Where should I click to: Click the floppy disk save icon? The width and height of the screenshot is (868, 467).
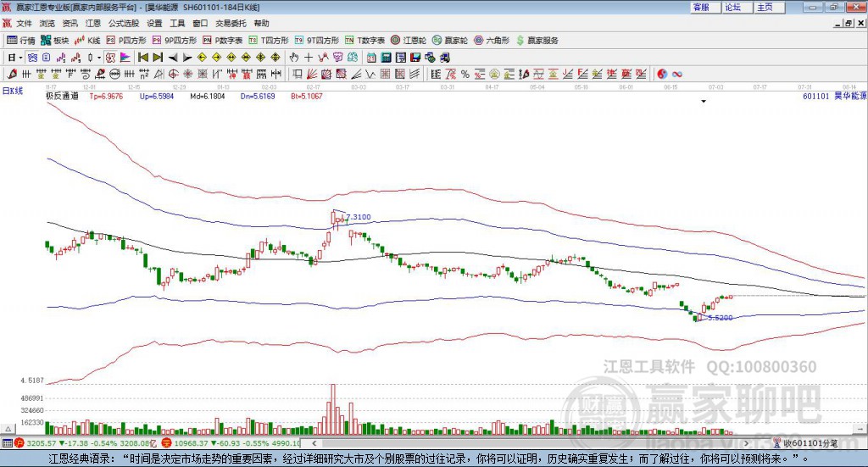[x=415, y=58]
